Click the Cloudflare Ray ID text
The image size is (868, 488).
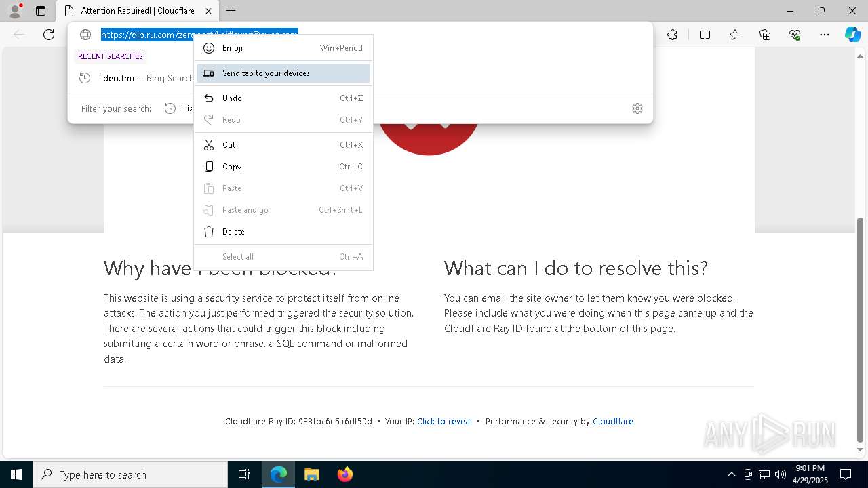298,421
